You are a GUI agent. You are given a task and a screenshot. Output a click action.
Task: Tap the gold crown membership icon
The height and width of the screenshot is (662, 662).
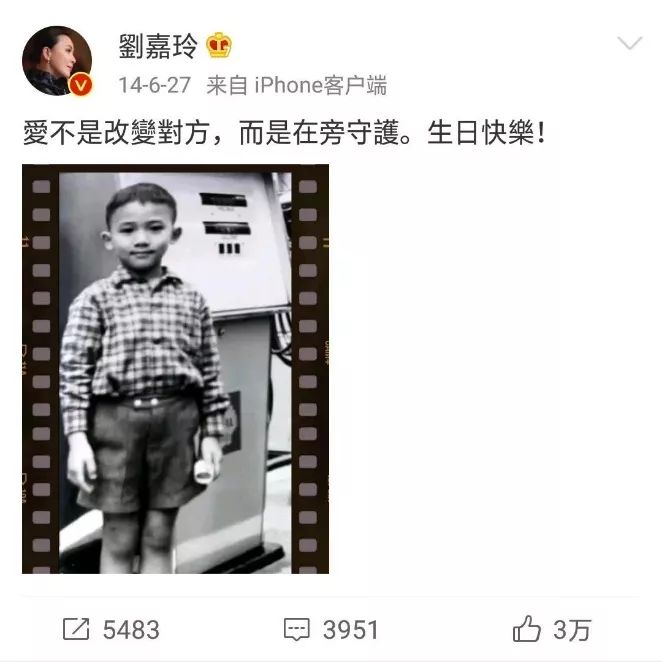pos(219,45)
